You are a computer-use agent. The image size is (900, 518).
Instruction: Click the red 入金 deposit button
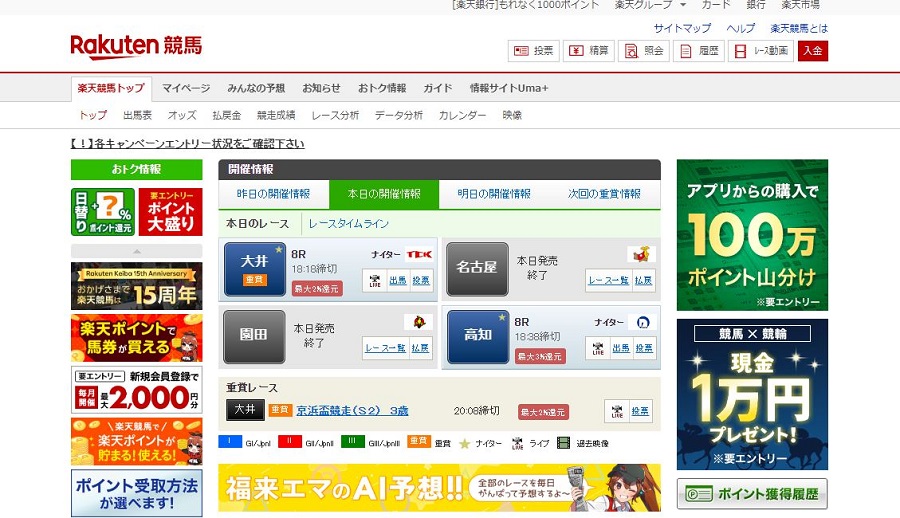click(x=812, y=51)
